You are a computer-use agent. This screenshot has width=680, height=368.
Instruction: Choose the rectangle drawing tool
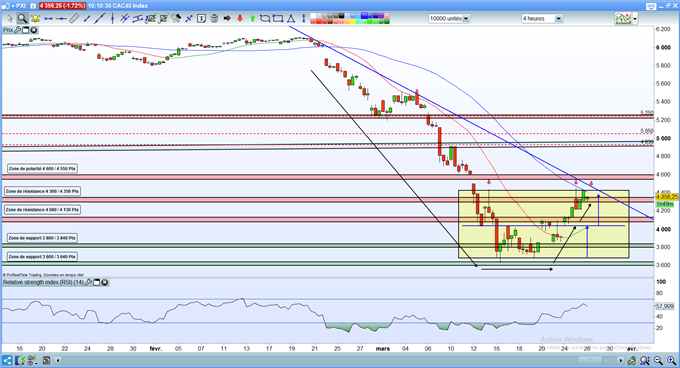click(x=278, y=19)
